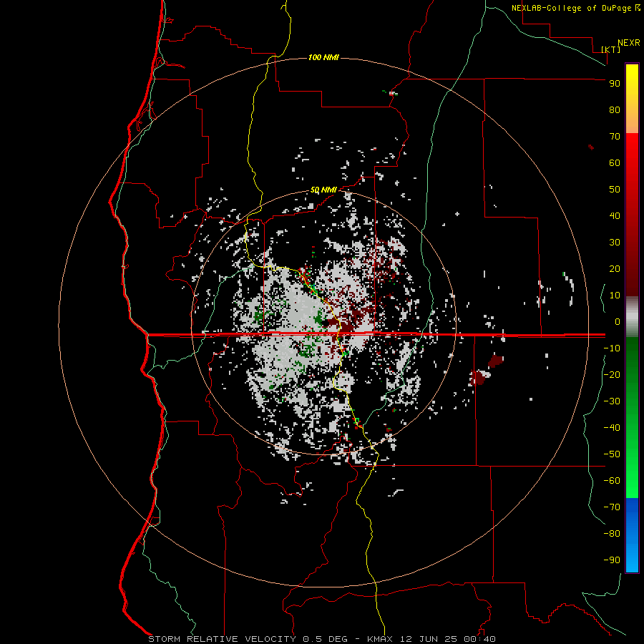The height and width of the screenshot is (644, 644).
Task: Click the blue bottom segment of color bar
Action: [632, 535]
